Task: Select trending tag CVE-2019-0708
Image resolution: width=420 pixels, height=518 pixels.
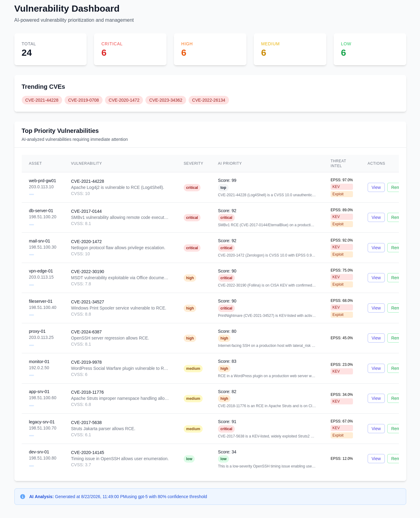Action: click(x=84, y=100)
